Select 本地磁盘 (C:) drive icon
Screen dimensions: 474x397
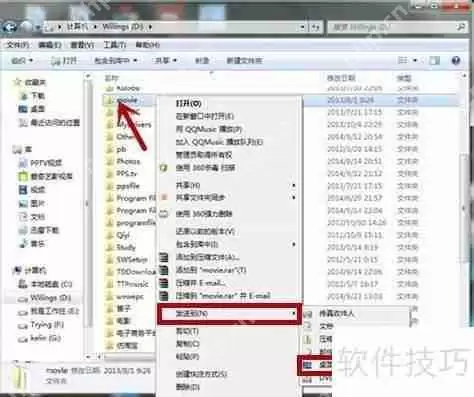(x=23, y=284)
